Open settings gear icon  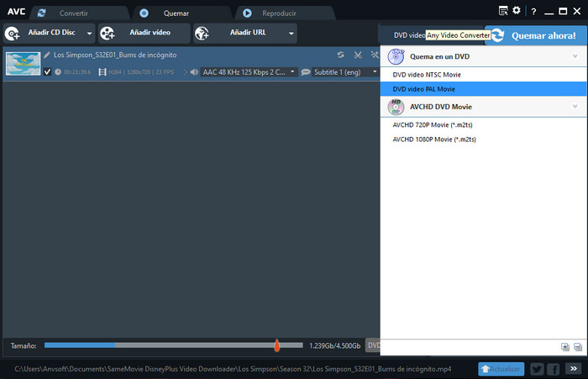pos(517,11)
